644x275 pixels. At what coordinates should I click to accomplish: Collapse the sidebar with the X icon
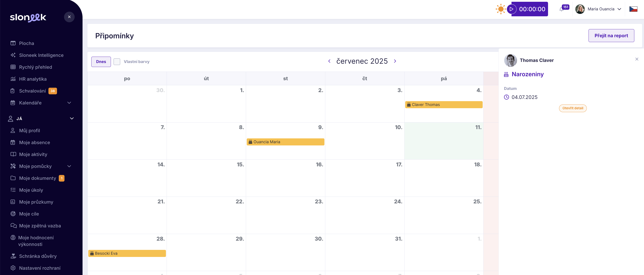(x=69, y=17)
